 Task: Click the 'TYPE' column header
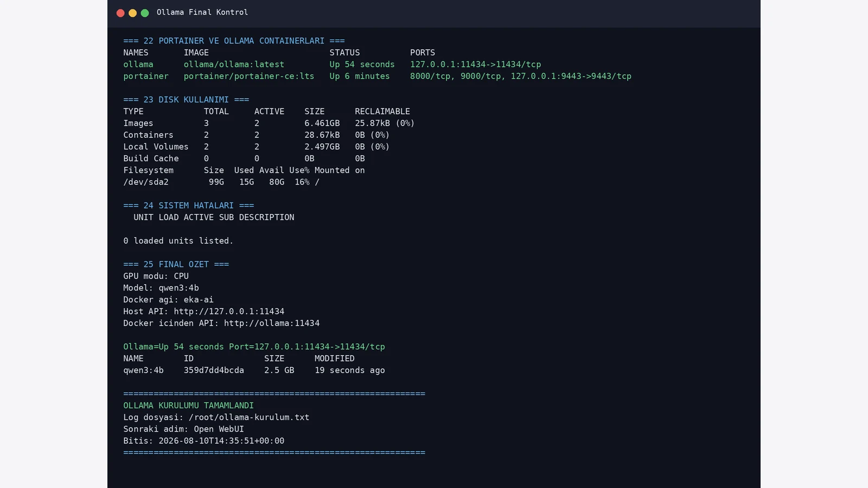133,112
